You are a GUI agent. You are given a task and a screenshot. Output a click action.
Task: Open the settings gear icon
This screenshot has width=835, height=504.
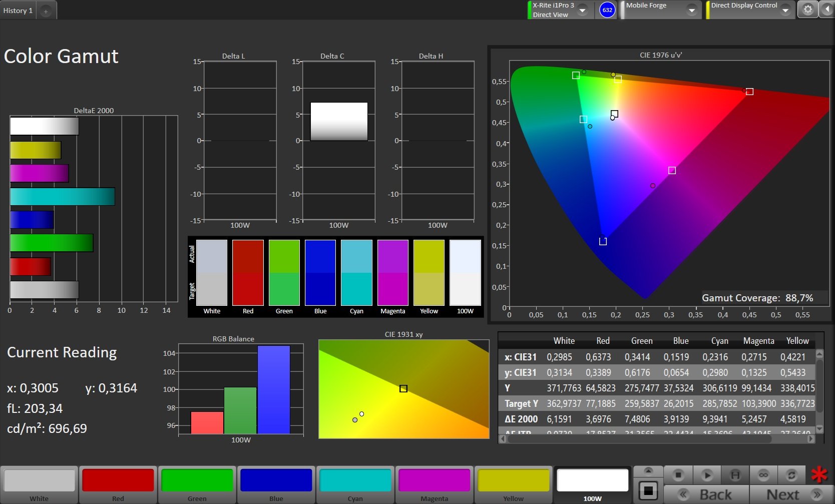(x=807, y=10)
